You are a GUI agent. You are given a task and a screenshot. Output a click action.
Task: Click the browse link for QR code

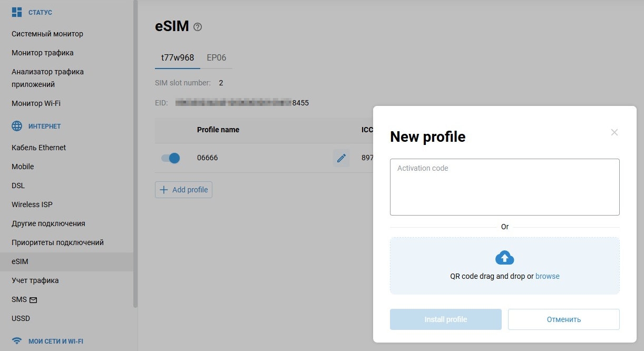(547, 276)
